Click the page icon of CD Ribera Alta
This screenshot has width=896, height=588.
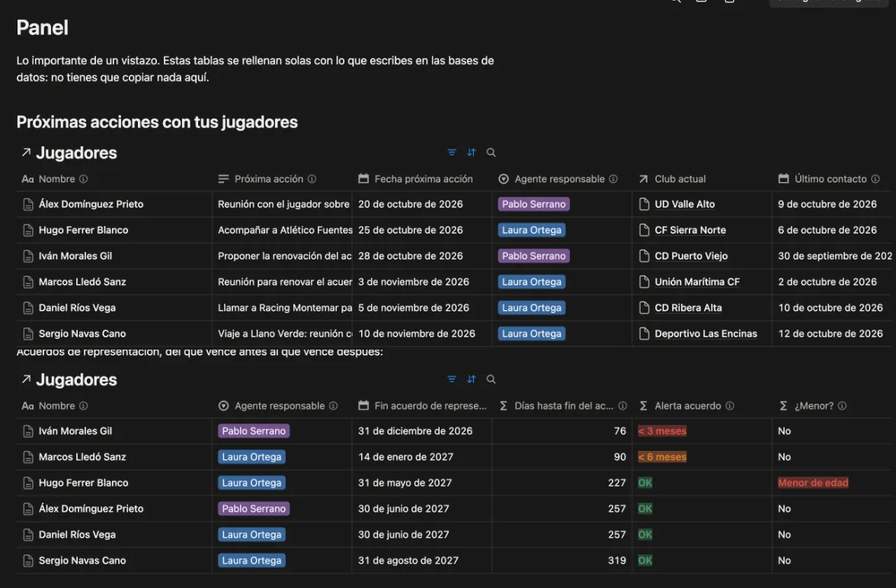pyautogui.click(x=644, y=308)
